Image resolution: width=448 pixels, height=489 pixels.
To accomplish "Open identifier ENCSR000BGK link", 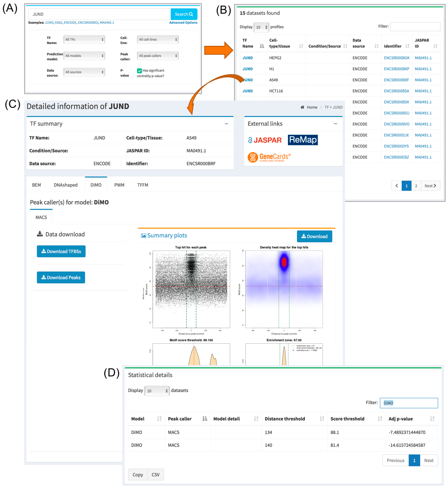I will [x=397, y=58].
